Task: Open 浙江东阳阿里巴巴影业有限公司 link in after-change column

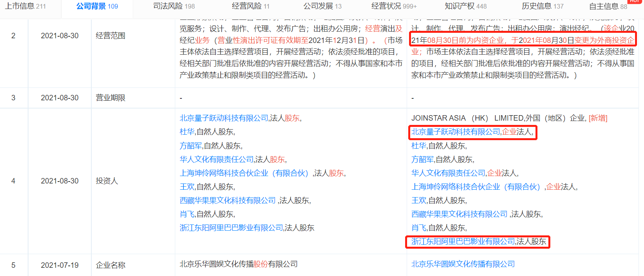Action: coord(463,242)
